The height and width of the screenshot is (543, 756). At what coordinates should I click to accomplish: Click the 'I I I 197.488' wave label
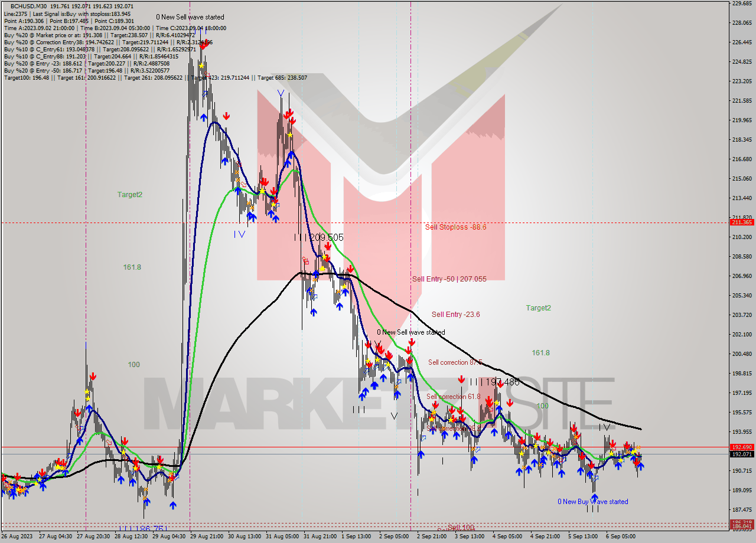(494, 382)
